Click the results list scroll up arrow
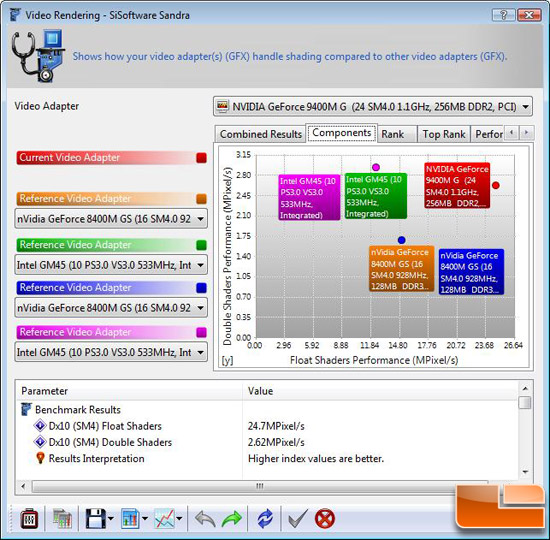 [525, 388]
